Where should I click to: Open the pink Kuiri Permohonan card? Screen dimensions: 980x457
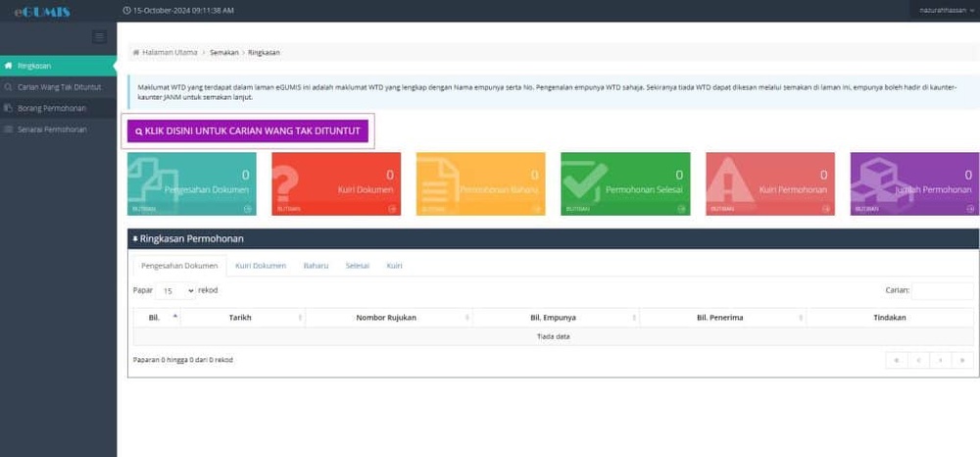(x=770, y=183)
